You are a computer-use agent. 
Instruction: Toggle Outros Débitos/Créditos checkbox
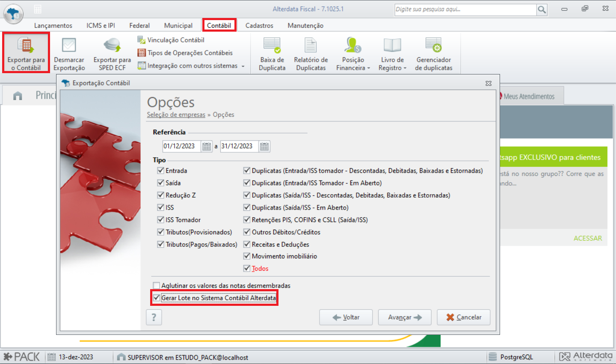coord(247,232)
